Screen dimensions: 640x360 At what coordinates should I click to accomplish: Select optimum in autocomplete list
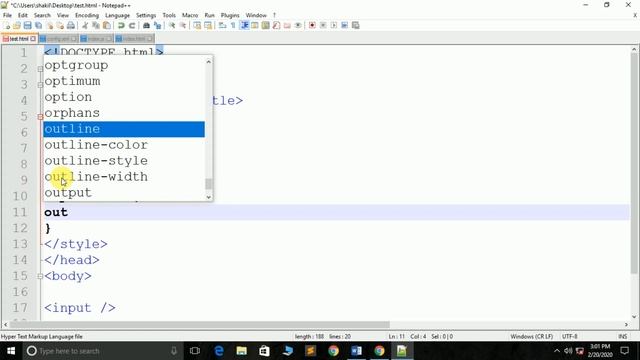click(x=124, y=81)
